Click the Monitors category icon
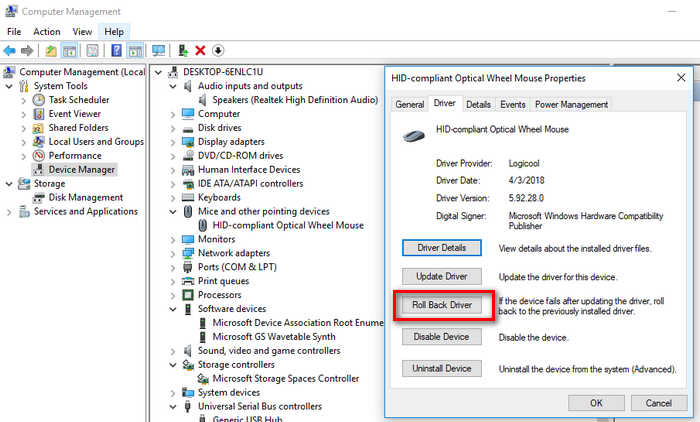700x422 pixels. [188, 239]
